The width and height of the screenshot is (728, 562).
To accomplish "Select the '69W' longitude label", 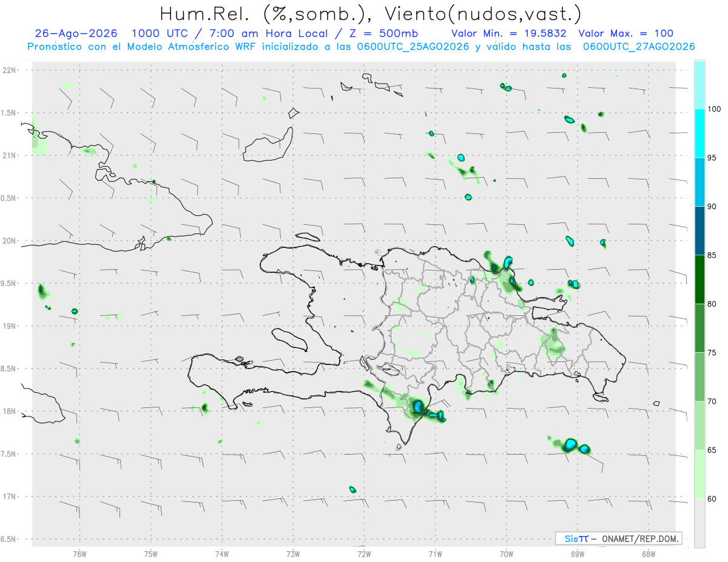I will [577, 554].
